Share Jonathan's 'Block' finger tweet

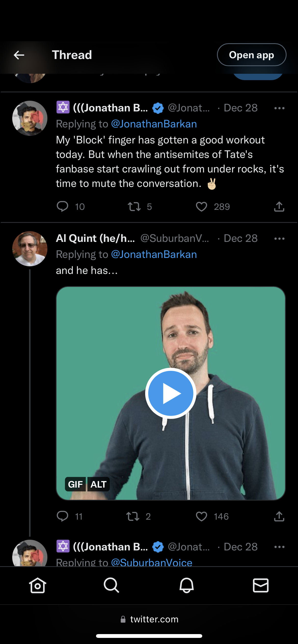click(x=279, y=207)
